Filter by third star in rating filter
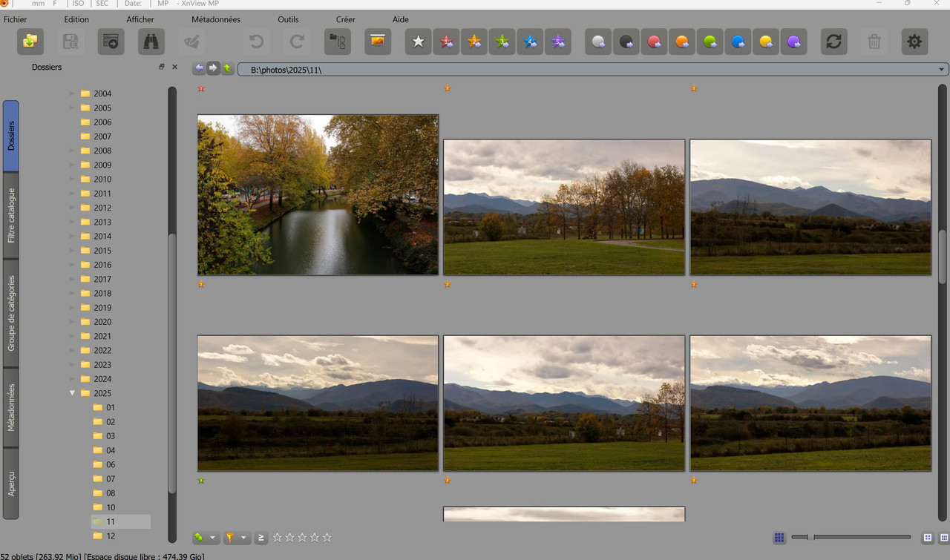The image size is (950, 560). [302, 537]
